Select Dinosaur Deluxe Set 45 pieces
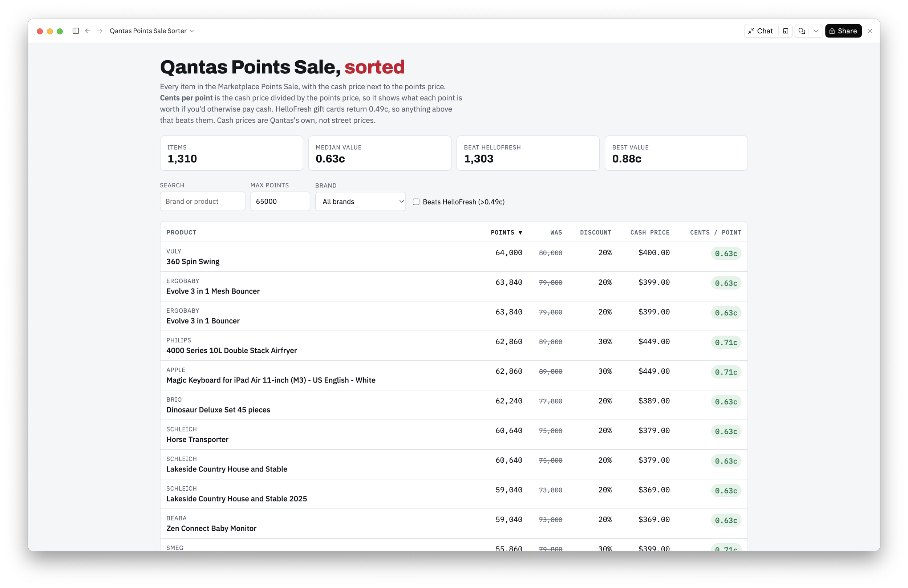The height and width of the screenshot is (588, 908). [x=218, y=410]
